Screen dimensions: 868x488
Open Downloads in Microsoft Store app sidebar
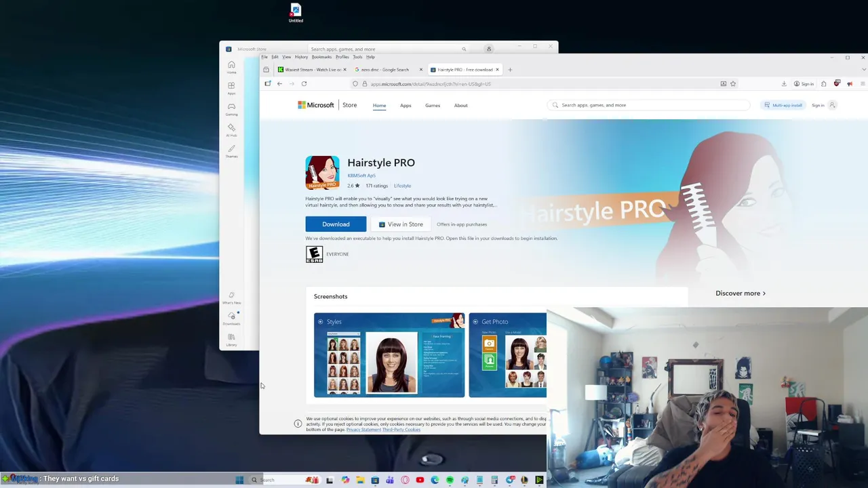coord(231,319)
